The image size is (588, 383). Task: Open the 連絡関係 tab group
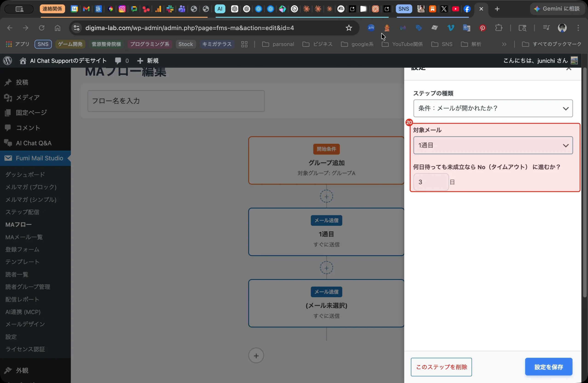(52, 9)
